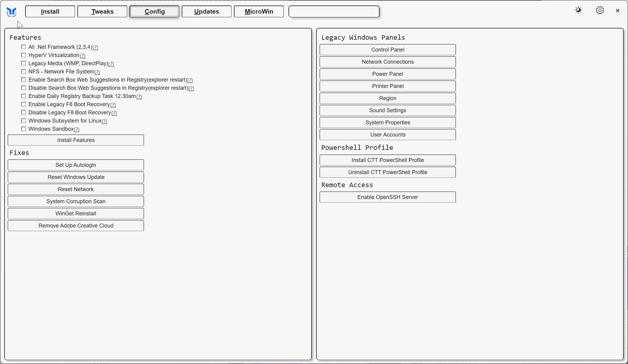
Task: Click help (?) next to Windows Sandbox
Action: coord(76,130)
